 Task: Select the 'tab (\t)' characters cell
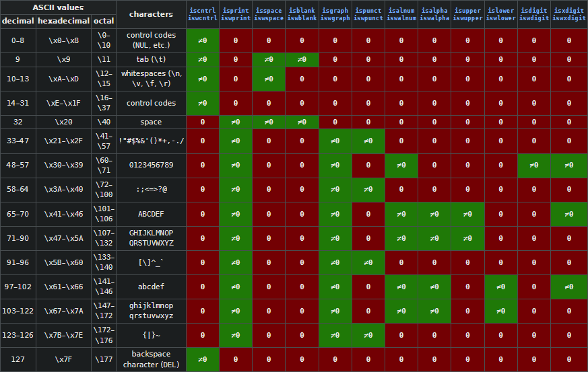tap(151, 59)
